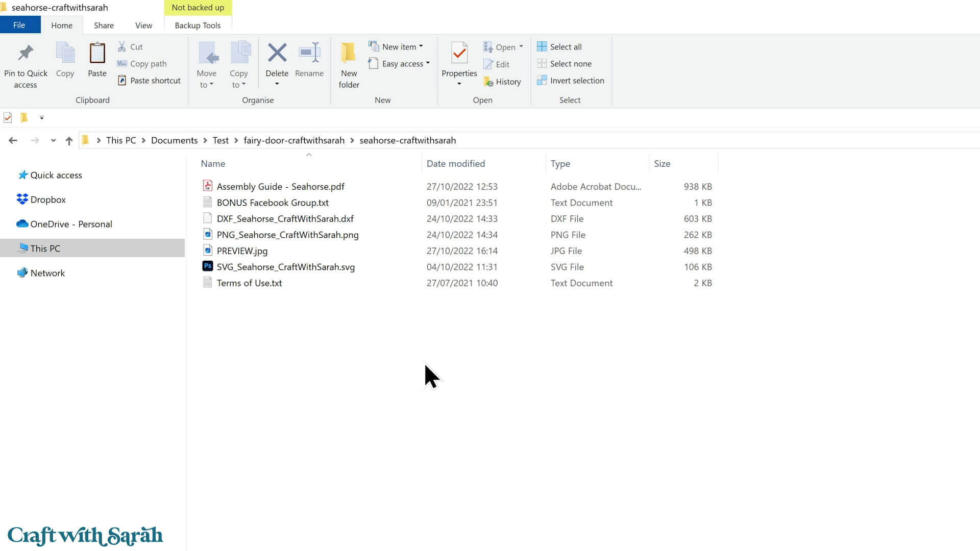980x551 pixels.
Task: Select SVG_Seahorse_CraftWithSarah.svg file
Action: 285,267
